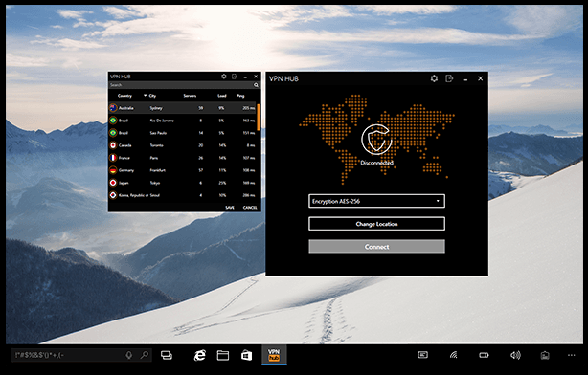
Task: Click Korea, Republic of country name
Action: click(133, 195)
